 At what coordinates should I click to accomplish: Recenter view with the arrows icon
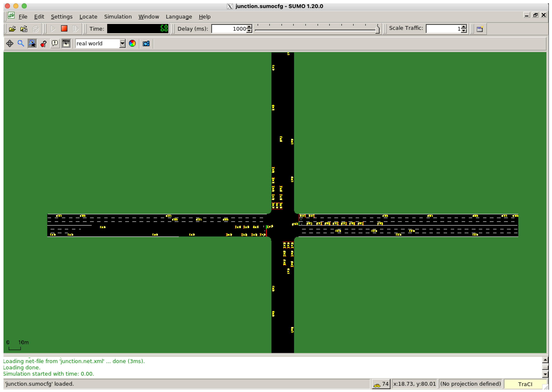(x=10, y=43)
